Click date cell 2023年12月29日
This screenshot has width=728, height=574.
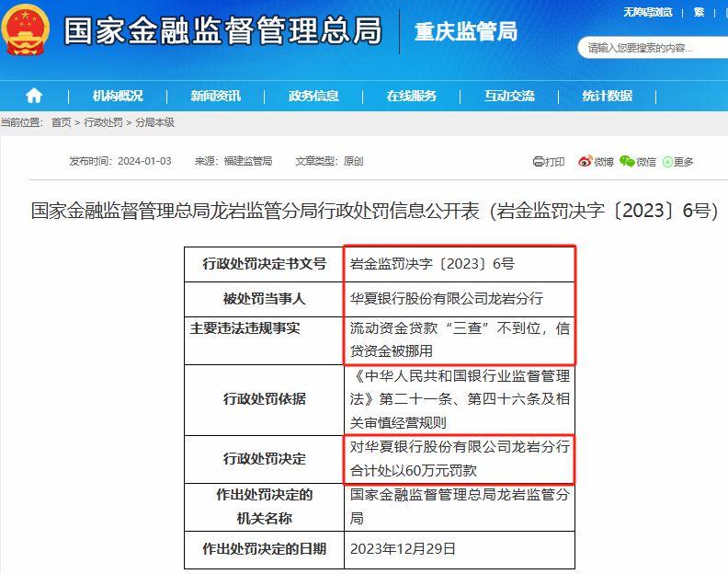coord(460,549)
